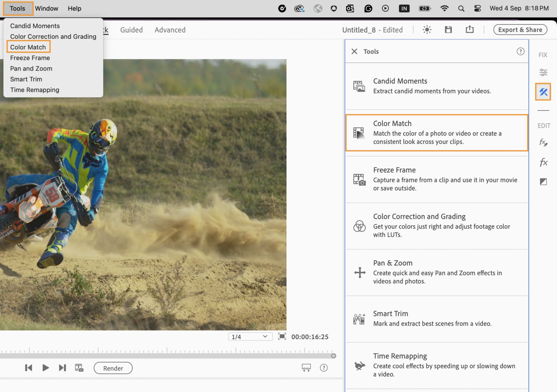Play the video preview
557x392 pixels.
pos(46,368)
